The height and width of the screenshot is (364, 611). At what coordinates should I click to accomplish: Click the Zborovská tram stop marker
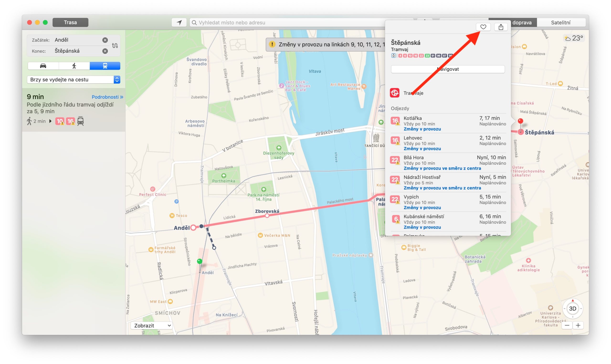(x=267, y=215)
